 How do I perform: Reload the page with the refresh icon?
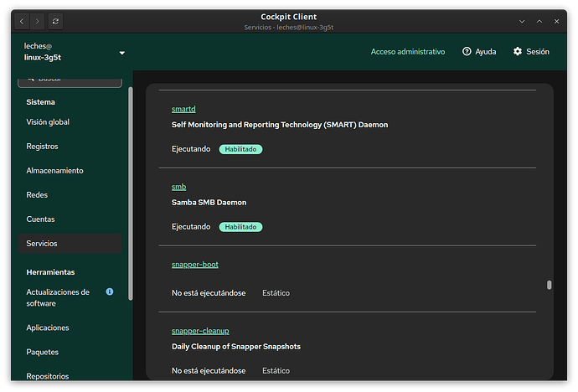(x=55, y=20)
